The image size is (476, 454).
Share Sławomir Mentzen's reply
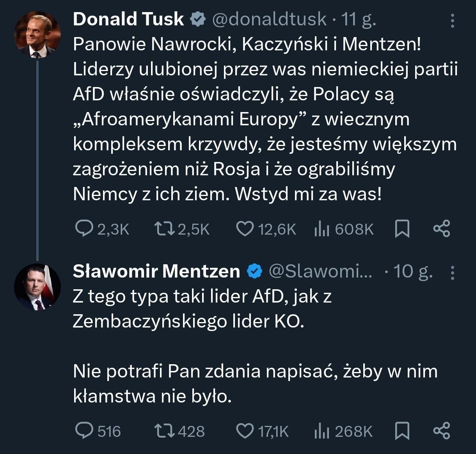pyautogui.click(x=442, y=431)
